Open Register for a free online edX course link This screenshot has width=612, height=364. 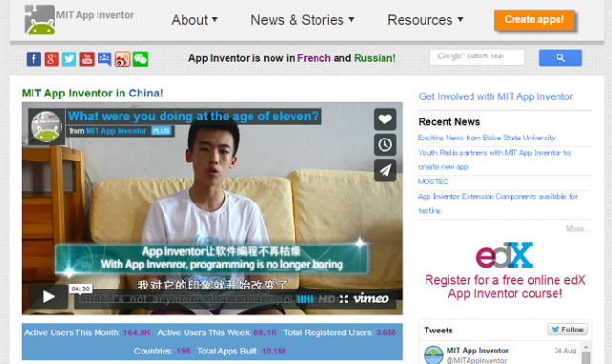point(505,287)
